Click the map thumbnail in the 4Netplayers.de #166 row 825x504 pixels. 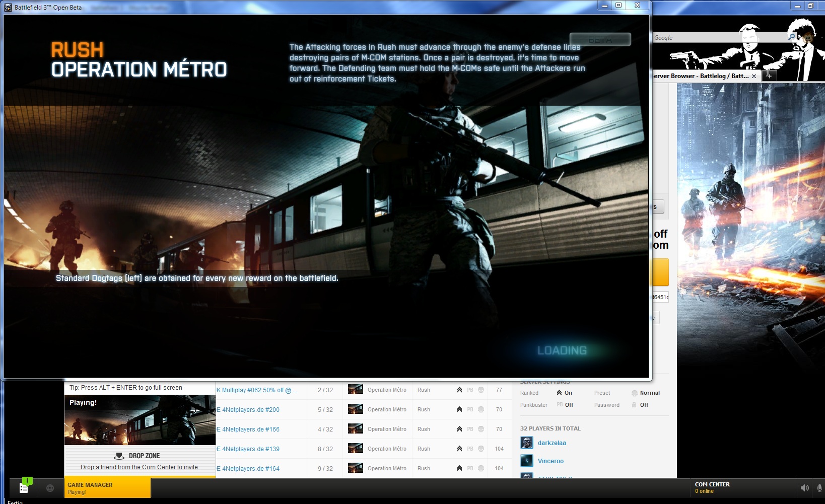pos(356,428)
